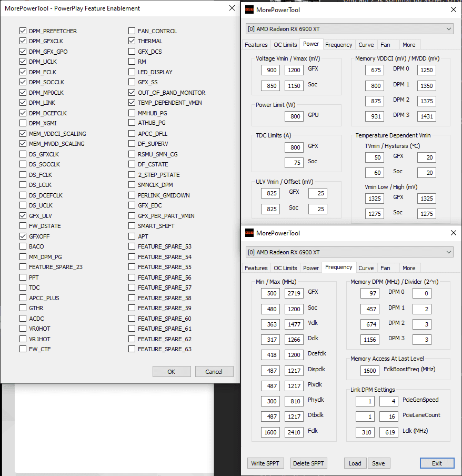Enable the GFX_EDC checkbox
This screenshot has width=462, height=476.
[132, 205]
